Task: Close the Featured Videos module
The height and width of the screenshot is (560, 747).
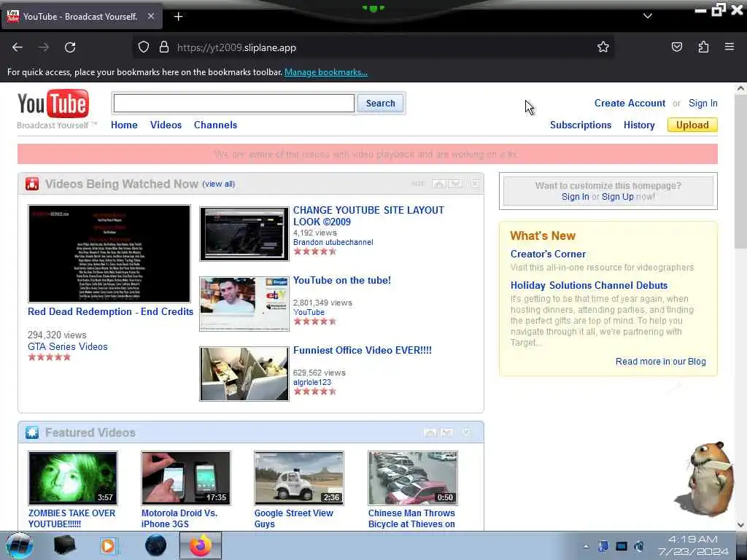Action: tap(466, 432)
